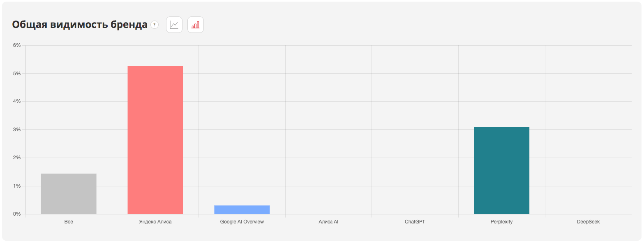Click the 3% y-axis label
The image size is (644, 244).
(16, 130)
